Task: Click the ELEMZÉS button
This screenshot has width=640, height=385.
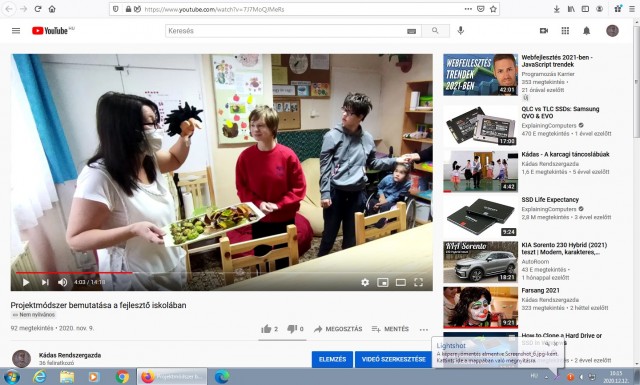Action: [x=332, y=359]
